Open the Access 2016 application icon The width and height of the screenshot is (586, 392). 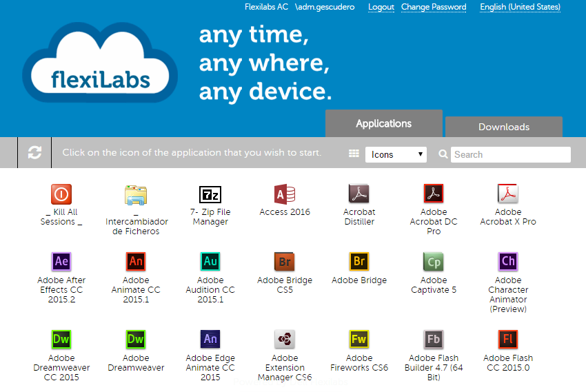(285, 194)
